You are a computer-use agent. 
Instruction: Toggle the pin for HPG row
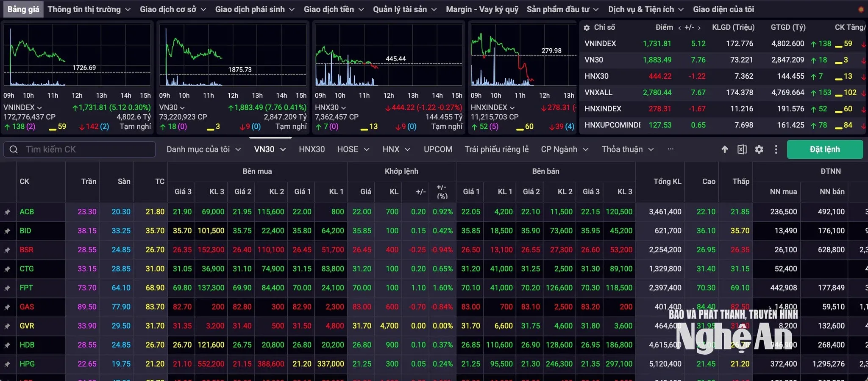pos(7,364)
